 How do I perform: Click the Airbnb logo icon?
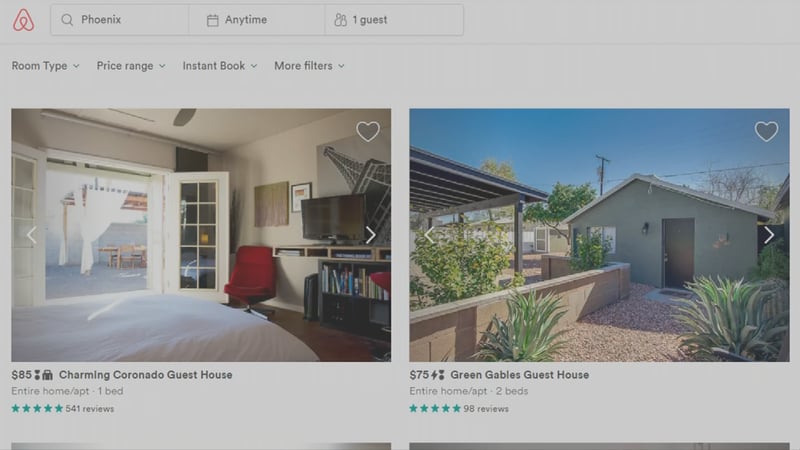(23, 20)
